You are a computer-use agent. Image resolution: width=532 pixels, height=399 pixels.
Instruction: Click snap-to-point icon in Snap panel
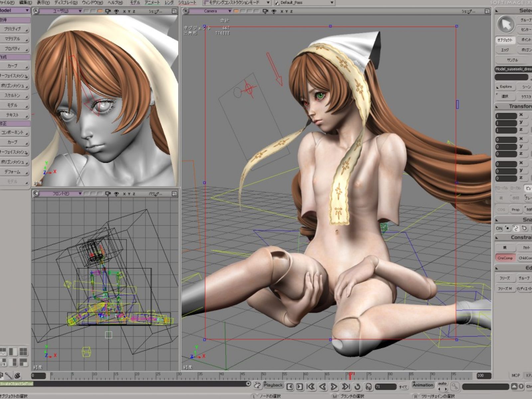507,228
